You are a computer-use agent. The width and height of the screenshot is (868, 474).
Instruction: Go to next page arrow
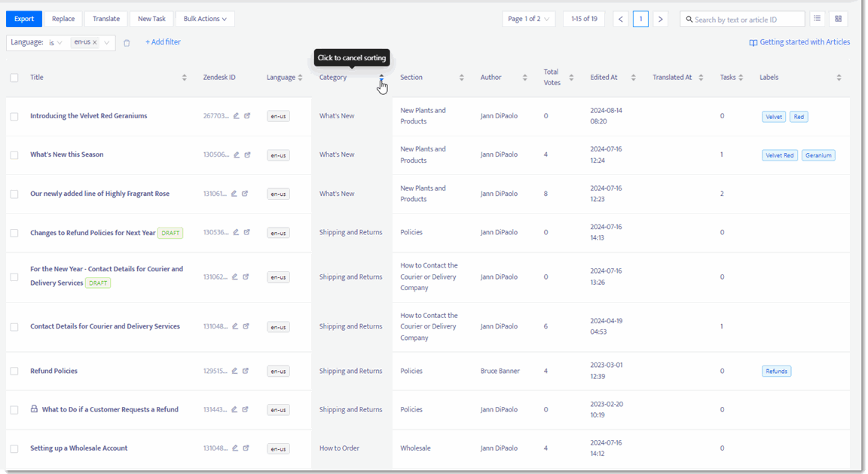(660, 19)
